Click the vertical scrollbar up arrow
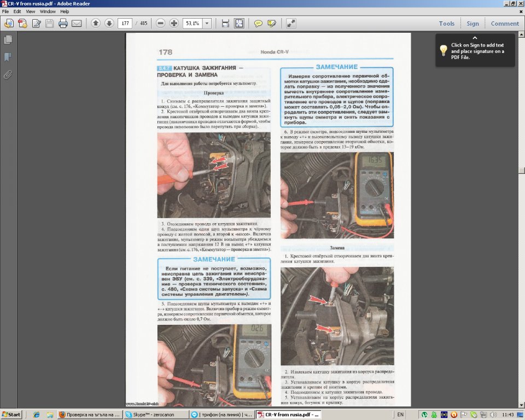The width and height of the screenshot is (525, 420). point(521,34)
